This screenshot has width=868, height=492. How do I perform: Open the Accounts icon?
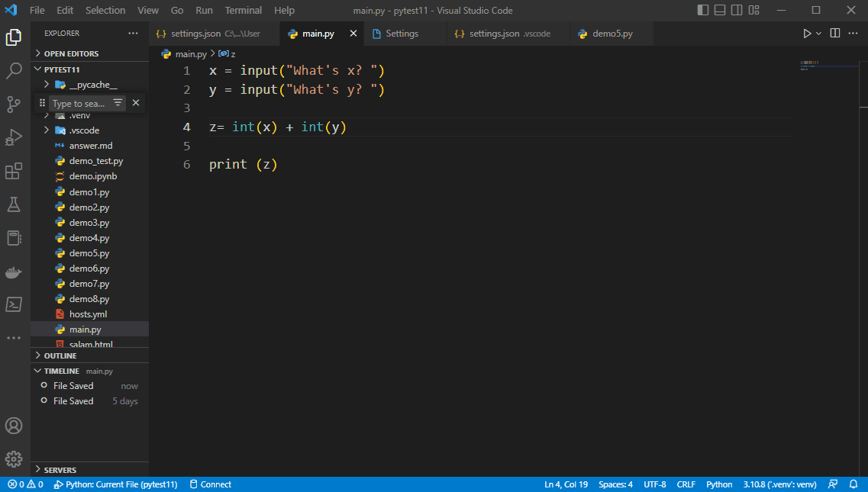(14, 426)
